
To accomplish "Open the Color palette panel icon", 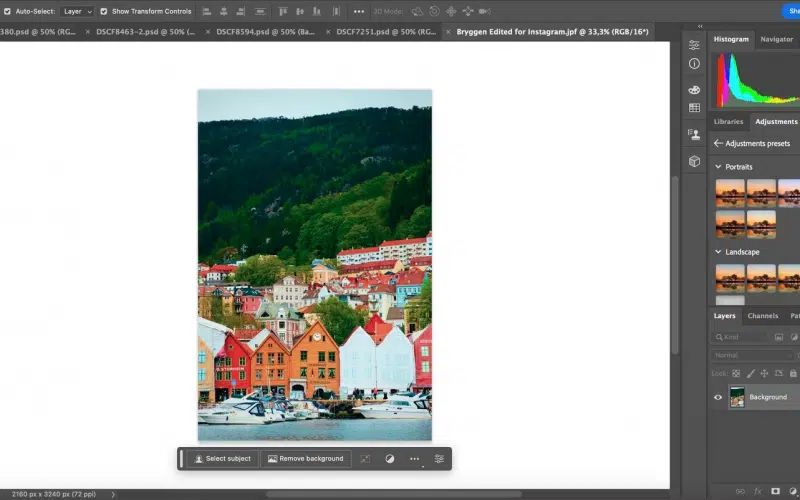I will coord(694,90).
